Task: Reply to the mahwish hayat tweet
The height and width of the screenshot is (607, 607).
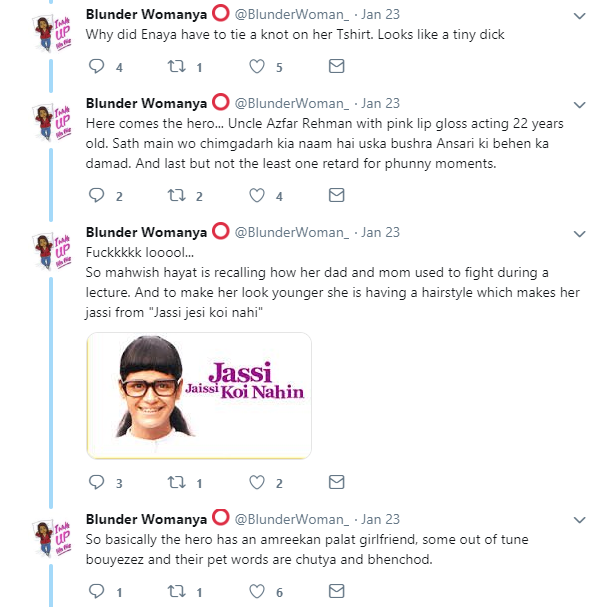Action: point(96,482)
